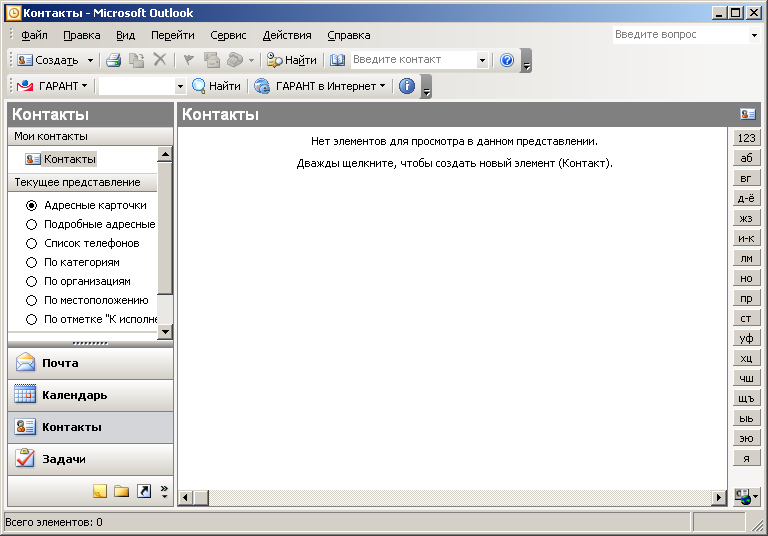
Task: Expand the Введите вопрос dropdown arrow
Action: [754, 35]
